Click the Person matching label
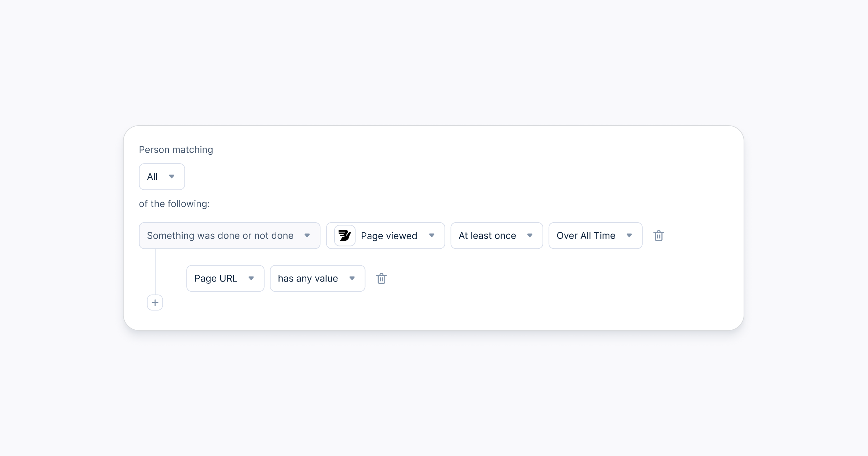This screenshot has height=456, width=868. click(176, 149)
